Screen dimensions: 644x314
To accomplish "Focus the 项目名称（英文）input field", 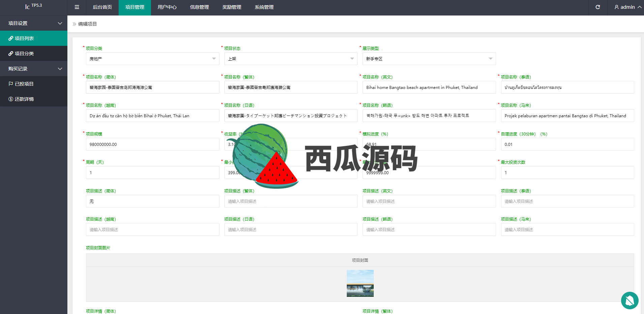I will click(429, 87).
